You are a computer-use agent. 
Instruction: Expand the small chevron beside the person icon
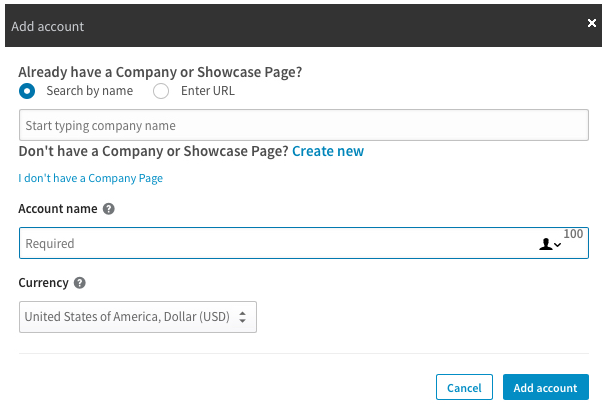[x=557, y=245]
